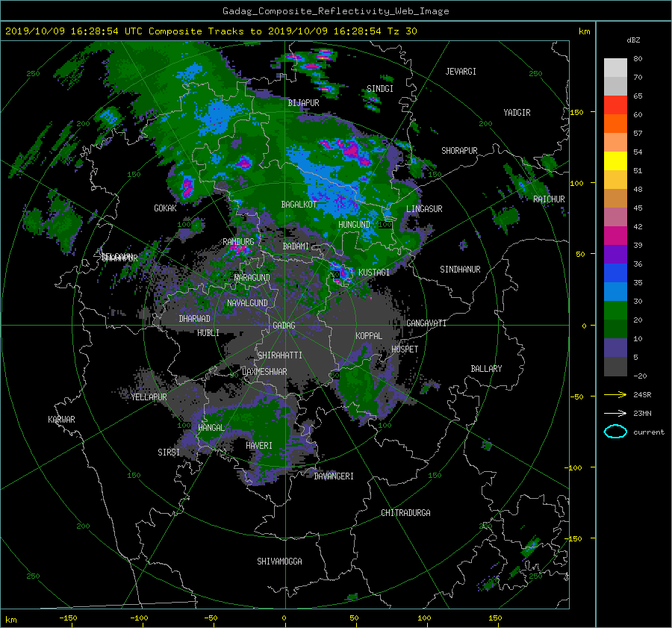This screenshot has height=628, width=672.
Task: Click the Gadag_Composite_Reflectivity_Web_Image title
Action: (335, 11)
